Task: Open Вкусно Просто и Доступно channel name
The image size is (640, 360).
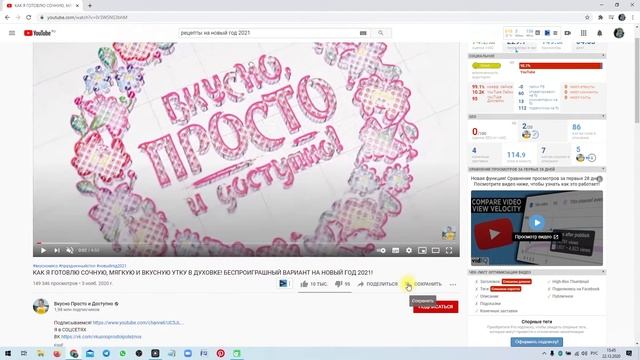Action: point(84,304)
